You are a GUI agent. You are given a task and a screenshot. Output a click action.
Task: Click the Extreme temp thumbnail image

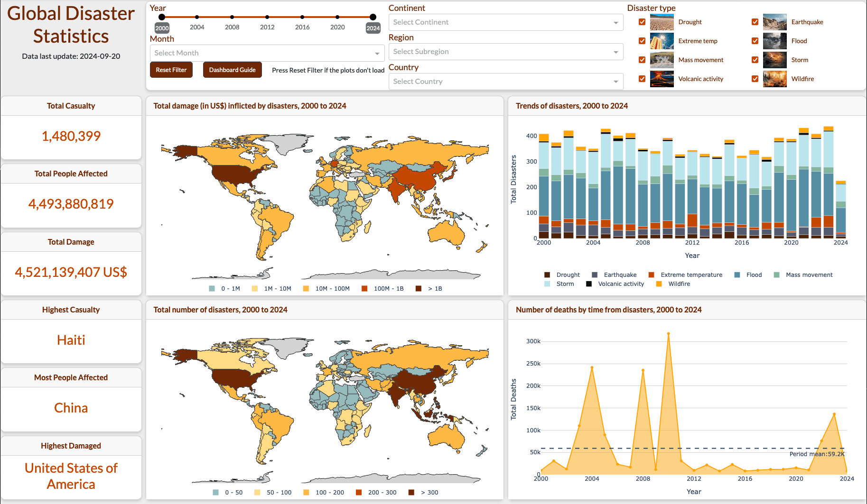tap(662, 41)
